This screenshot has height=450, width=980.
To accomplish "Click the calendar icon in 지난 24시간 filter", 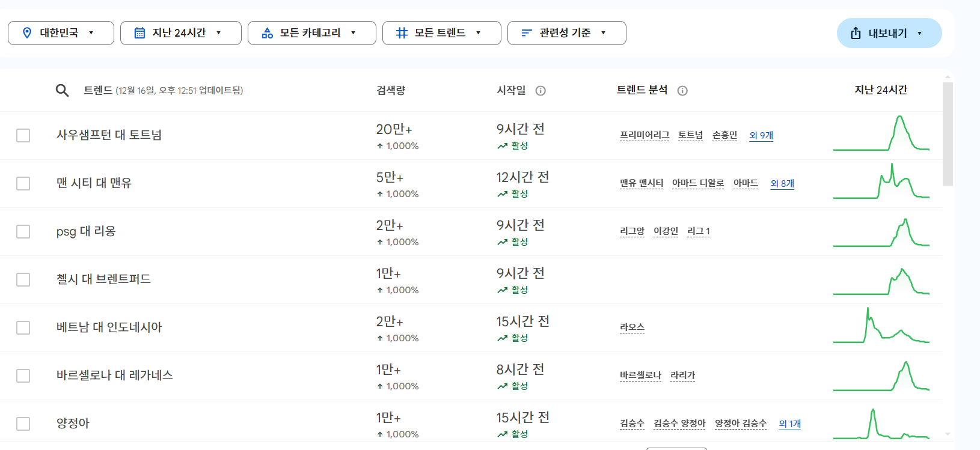I will tap(139, 33).
